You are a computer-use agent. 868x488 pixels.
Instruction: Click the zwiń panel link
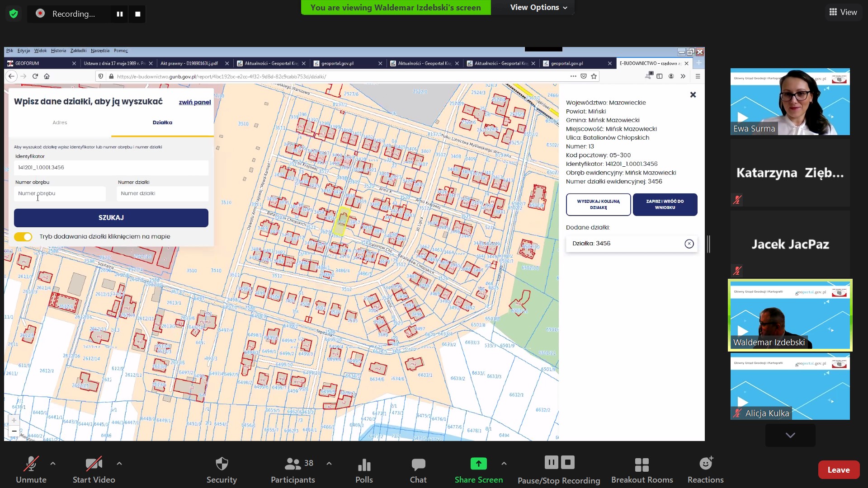coord(194,102)
